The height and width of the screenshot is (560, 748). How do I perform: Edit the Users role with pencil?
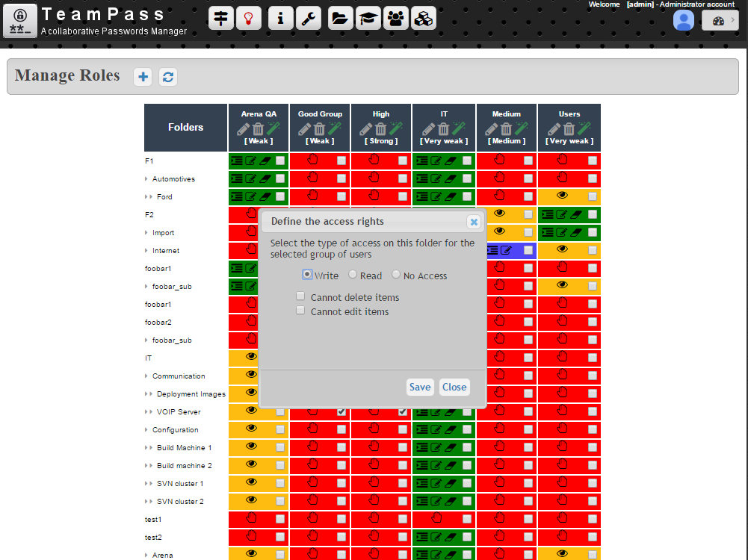(x=554, y=128)
